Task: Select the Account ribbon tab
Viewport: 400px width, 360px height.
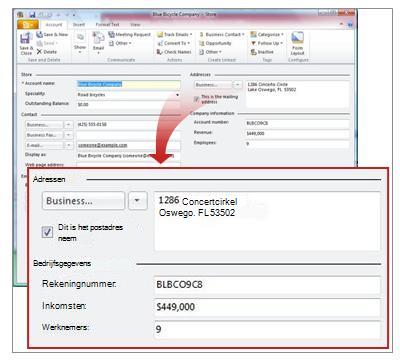Action: click(x=54, y=25)
